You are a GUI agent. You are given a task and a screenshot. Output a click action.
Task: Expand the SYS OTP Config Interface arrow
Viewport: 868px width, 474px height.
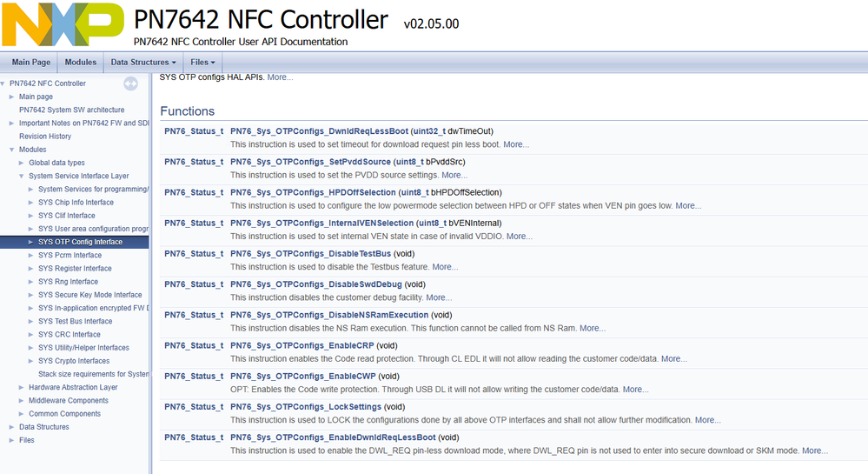pos(31,243)
